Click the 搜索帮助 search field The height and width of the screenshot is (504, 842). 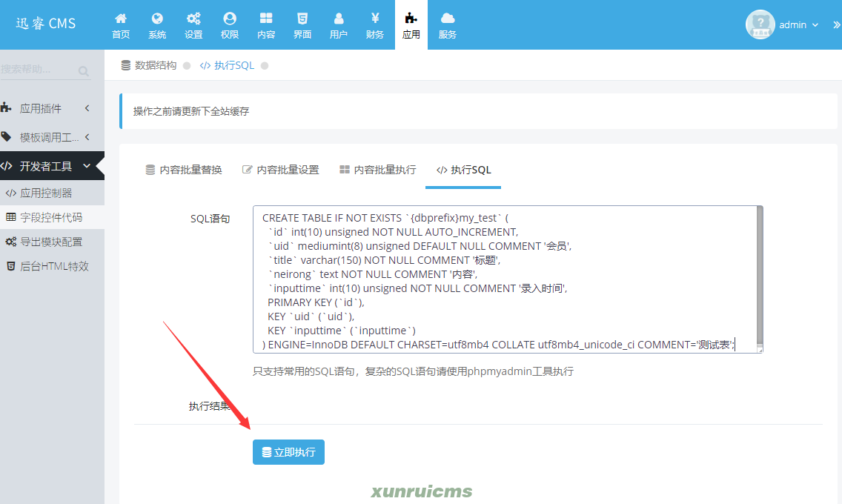45,70
